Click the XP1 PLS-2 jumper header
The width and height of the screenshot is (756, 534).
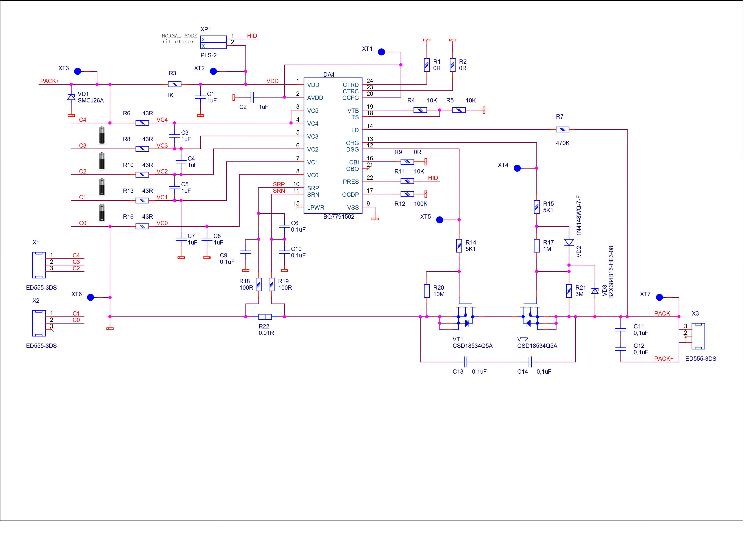tap(213, 42)
